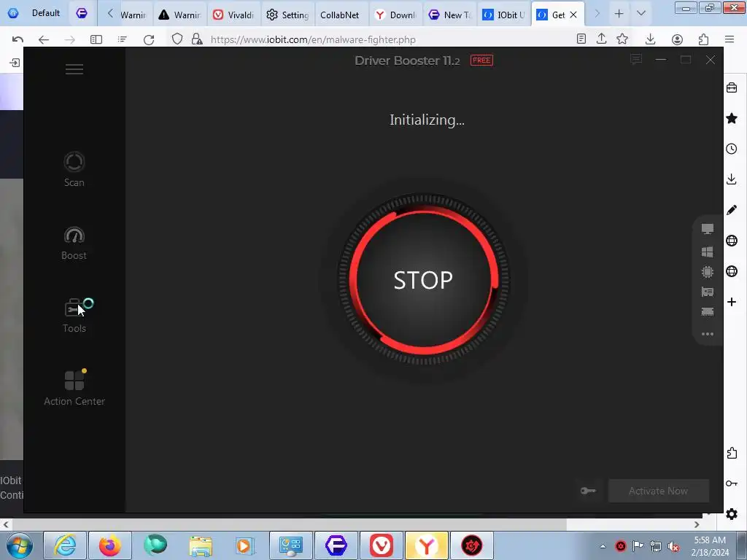Launch Firefox from the taskbar
Image resolution: width=747 pixels, height=560 pixels.
110,545
